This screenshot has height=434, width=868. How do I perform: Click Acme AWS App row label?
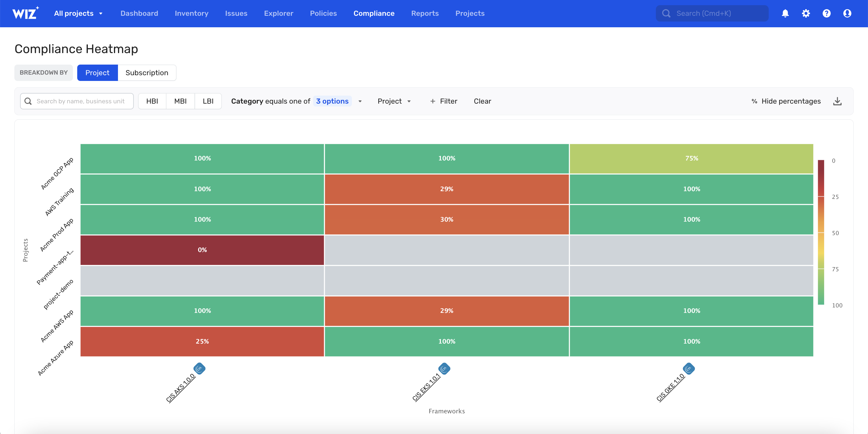57,326
